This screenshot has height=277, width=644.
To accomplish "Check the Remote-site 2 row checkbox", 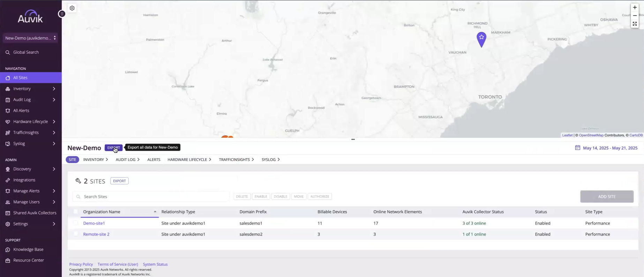I will pyautogui.click(x=76, y=234).
